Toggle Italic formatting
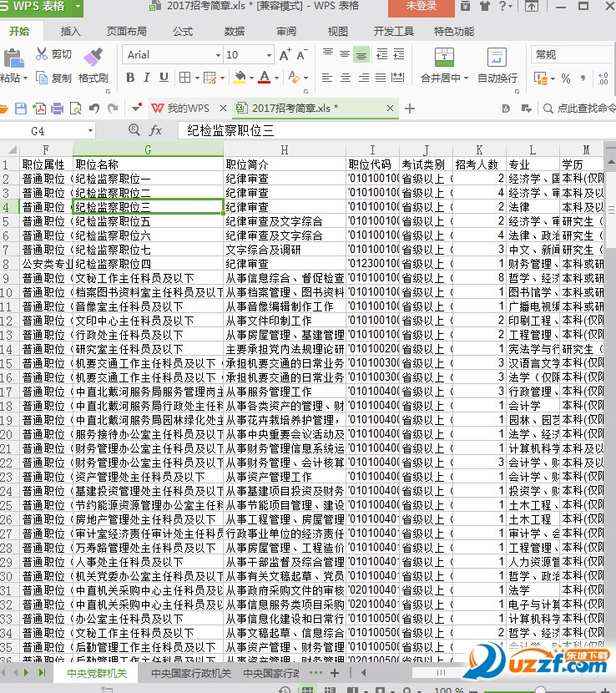 click(x=147, y=78)
